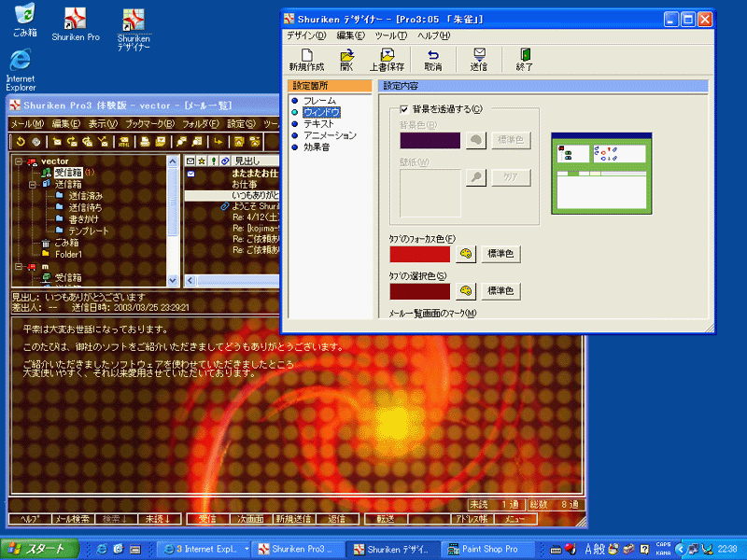Image resolution: width=747 pixels, height=560 pixels.
Task: Click the 新規送信 button in Pro3 bottom bar
Action: point(293,519)
